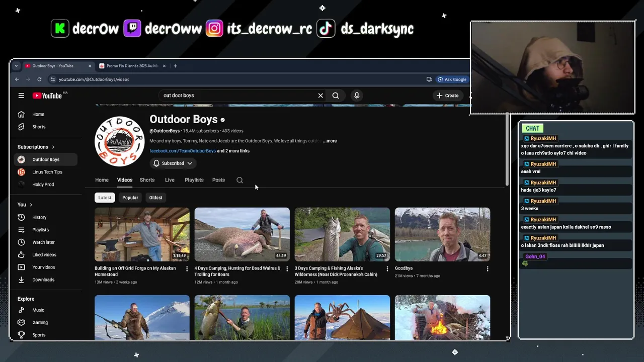
Task: Click the magnifier search button
Action: [x=336, y=96]
